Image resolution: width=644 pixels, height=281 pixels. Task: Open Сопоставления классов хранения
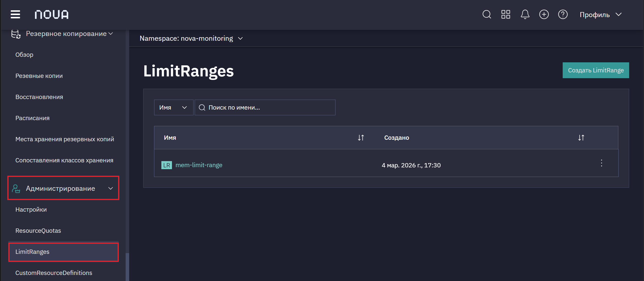coord(64,160)
